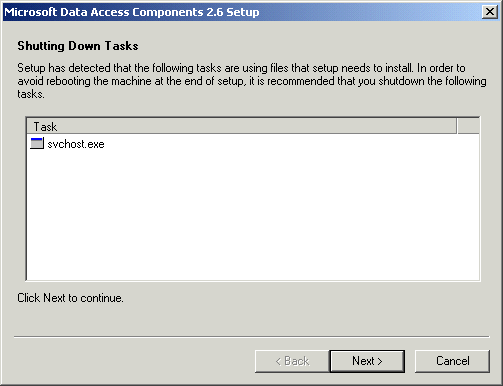The image size is (503, 386).
Task: Click the trailing 'tasks.' word in description
Action: [x=31, y=94]
